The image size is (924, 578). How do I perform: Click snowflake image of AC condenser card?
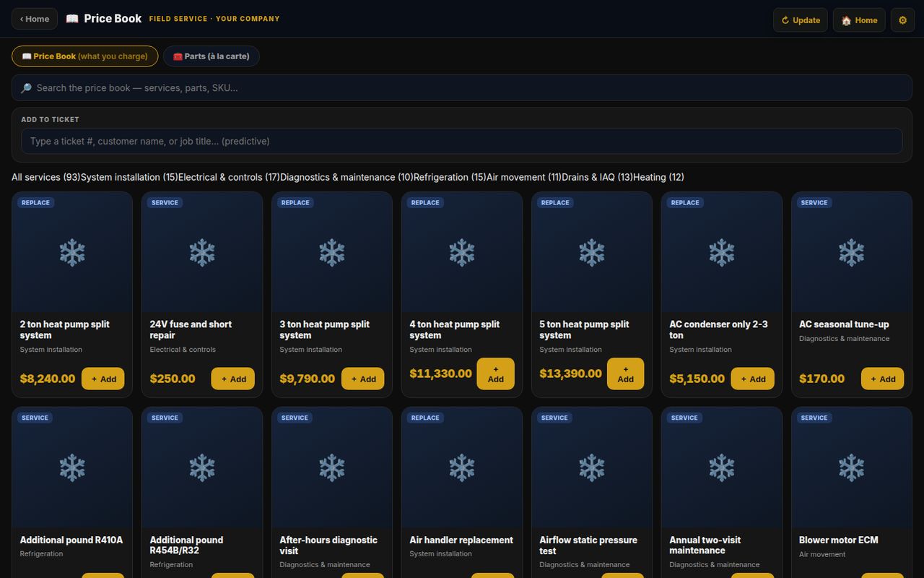tap(722, 252)
